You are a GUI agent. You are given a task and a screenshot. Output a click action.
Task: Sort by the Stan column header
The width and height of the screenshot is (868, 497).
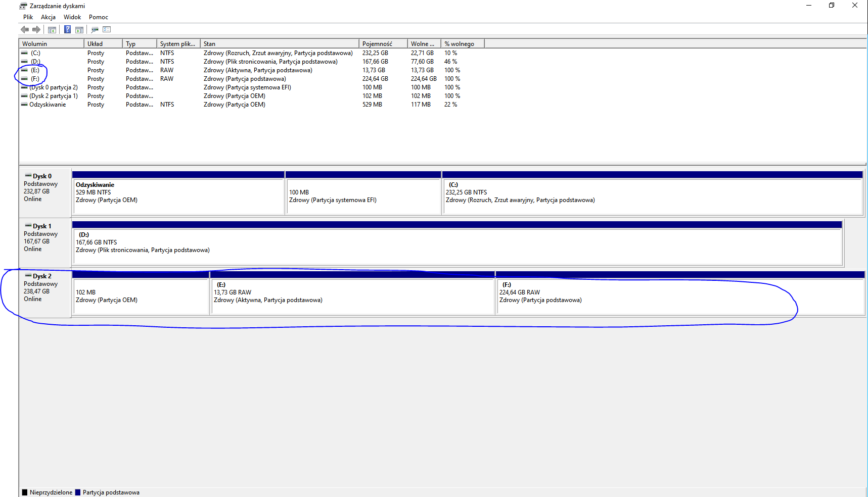[280, 44]
